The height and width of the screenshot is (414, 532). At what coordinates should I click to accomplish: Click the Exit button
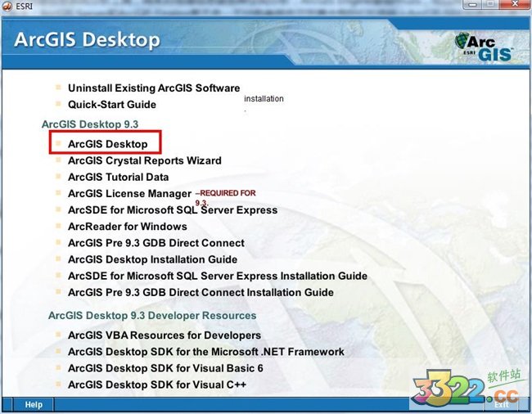click(x=501, y=404)
